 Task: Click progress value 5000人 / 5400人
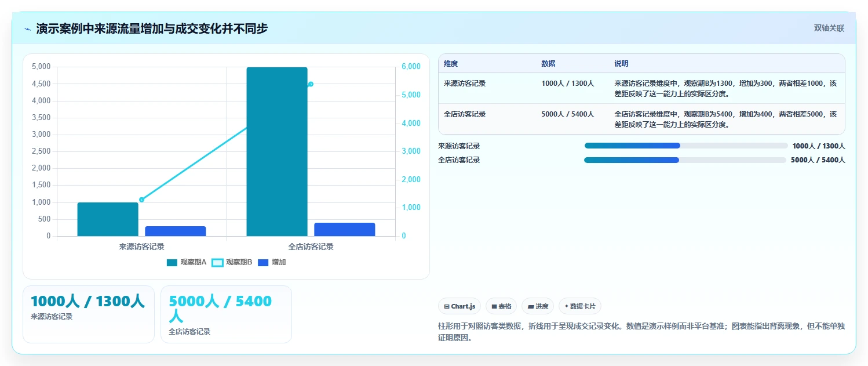coord(818,160)
